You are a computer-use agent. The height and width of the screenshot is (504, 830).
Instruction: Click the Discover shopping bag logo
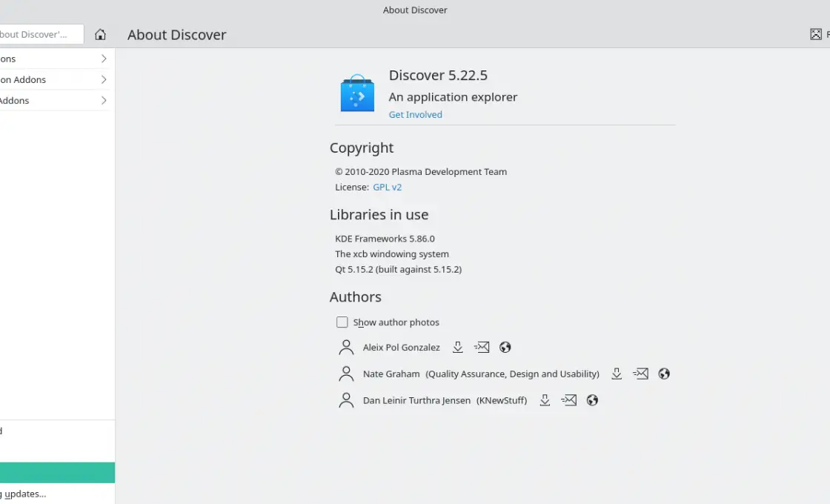click(357, 93)
